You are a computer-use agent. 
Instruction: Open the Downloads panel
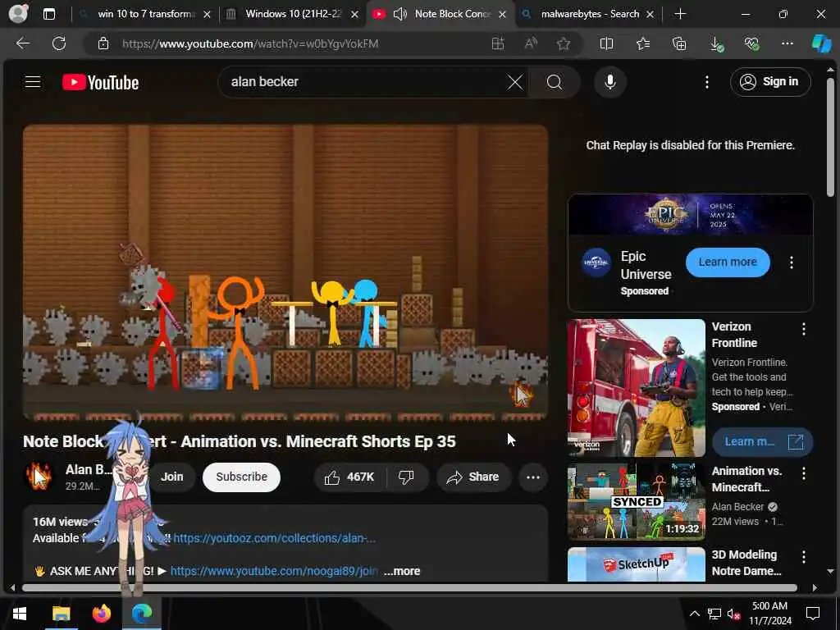[716, 44]
